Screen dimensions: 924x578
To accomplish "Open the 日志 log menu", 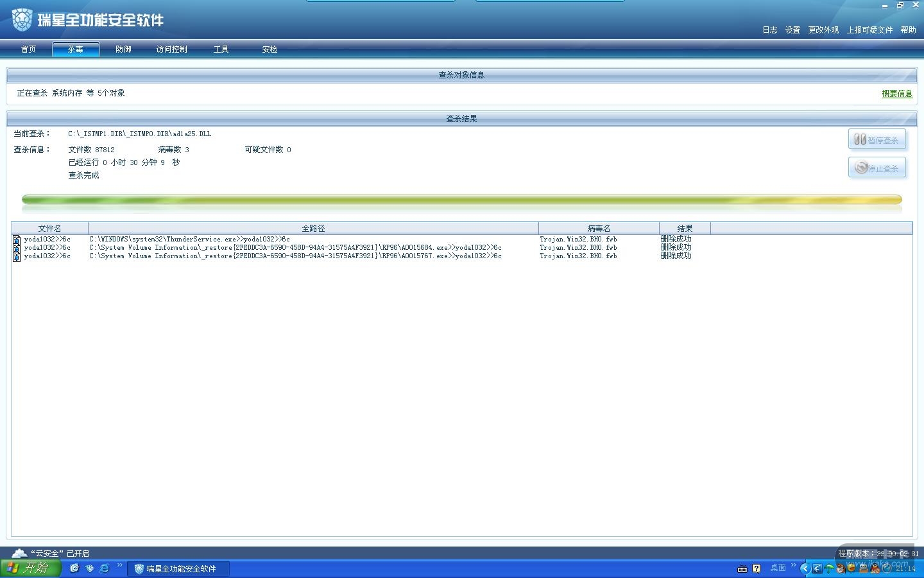I will point(770,30).
